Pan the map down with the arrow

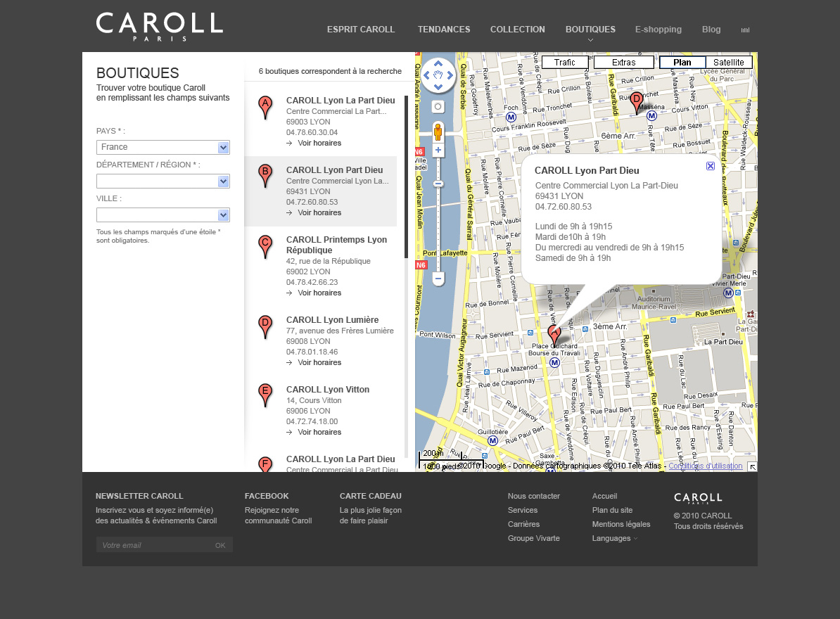pyautogui.click(x=438, y=87)
